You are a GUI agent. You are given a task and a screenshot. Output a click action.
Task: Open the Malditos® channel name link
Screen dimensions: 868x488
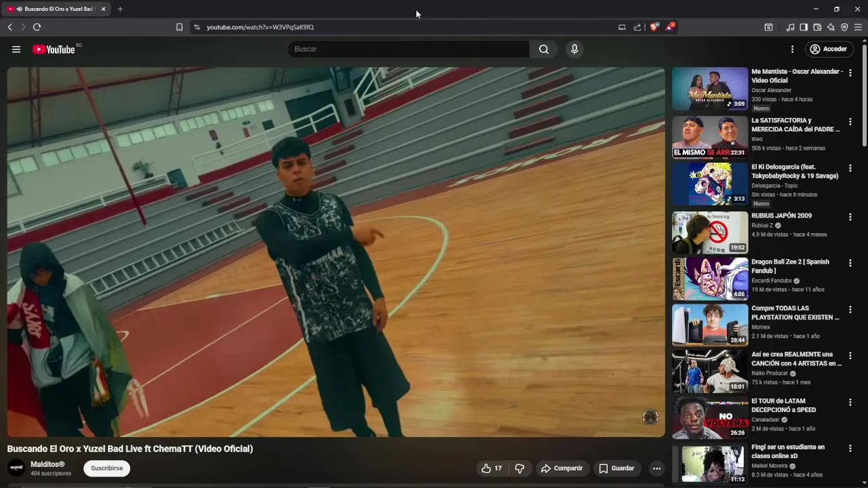[47, 464]
